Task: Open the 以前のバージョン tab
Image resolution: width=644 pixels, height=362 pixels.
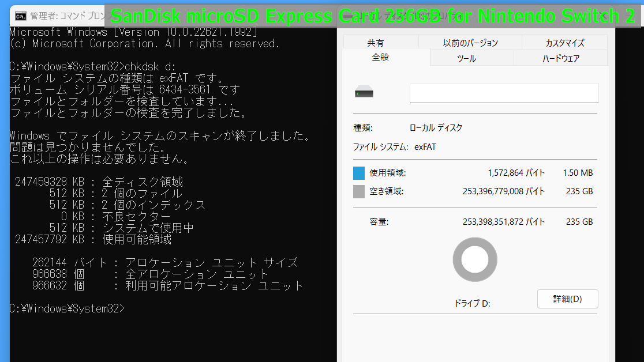Action: tap(470, 43)
